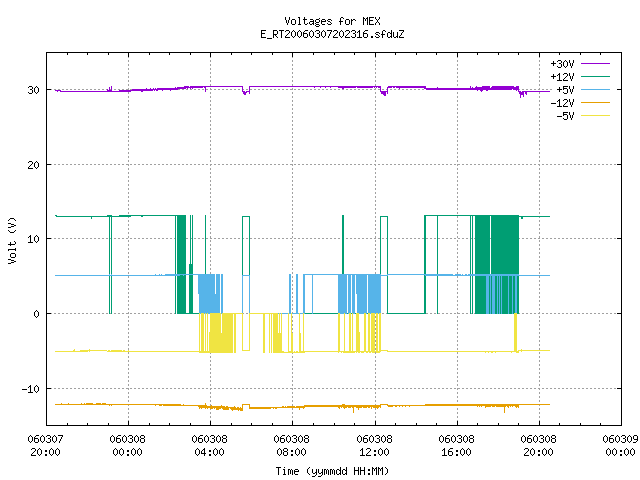
Task: Click the +30V legend label
Action: (562, 64)
